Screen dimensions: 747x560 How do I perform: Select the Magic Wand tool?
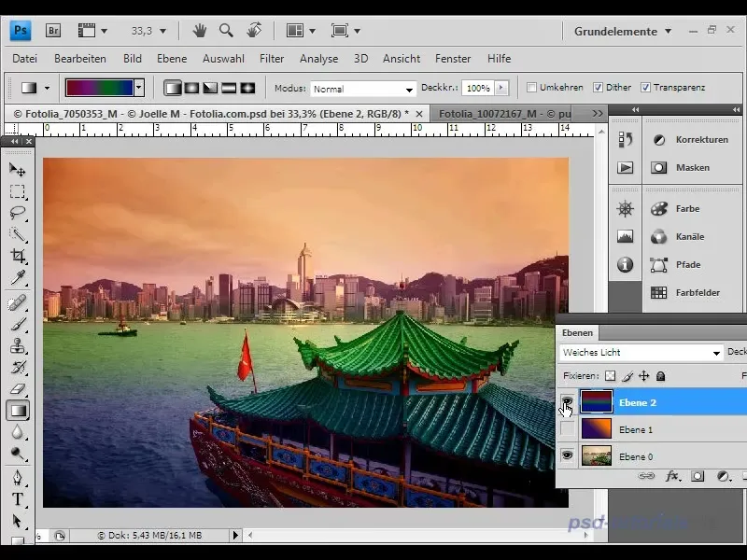point(18,234)
